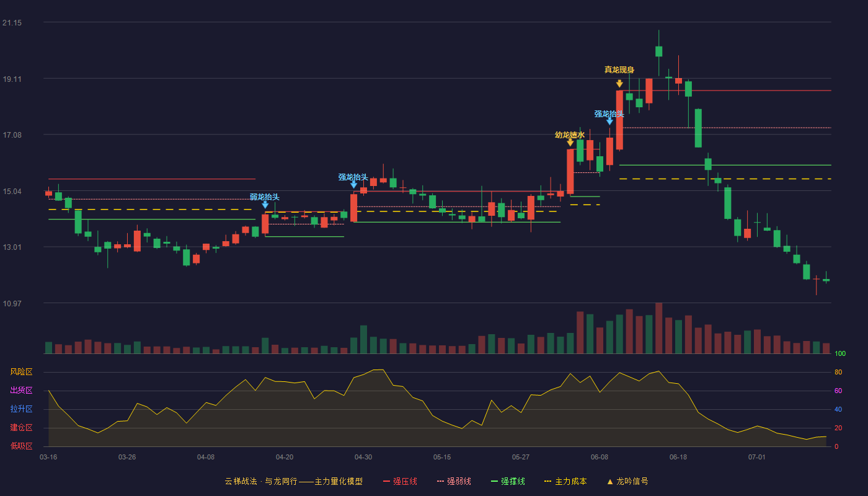Click the 13.01 price axis label
Viewport: 868px width, 496px height.
click(x=12, y=247)
